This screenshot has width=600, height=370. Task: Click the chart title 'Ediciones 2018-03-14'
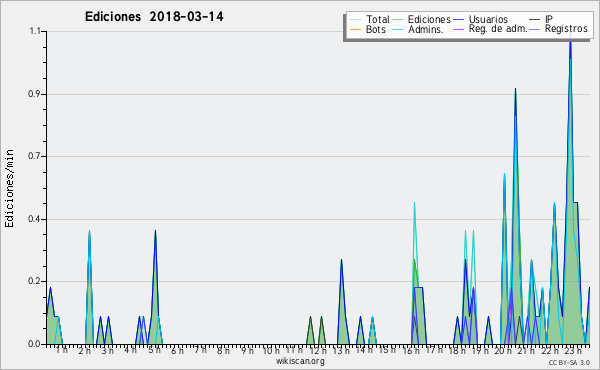click(x=154, y=17)
